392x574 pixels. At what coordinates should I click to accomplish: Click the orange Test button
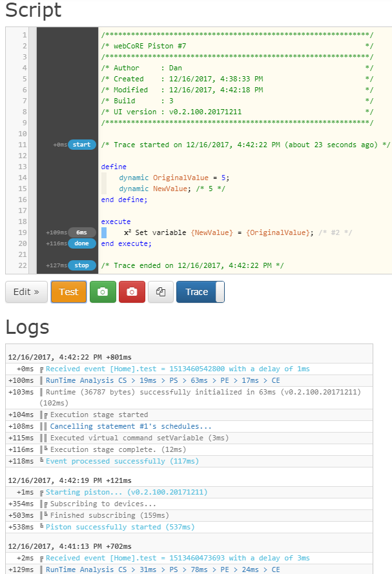pos(69,292)
